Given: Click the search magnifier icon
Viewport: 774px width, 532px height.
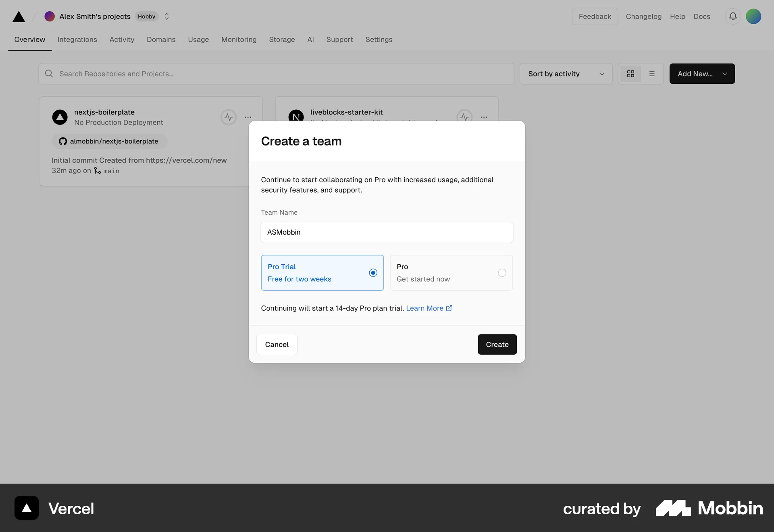Looking at the screenshot, I should pyautogui.click(x=49, y=73).
